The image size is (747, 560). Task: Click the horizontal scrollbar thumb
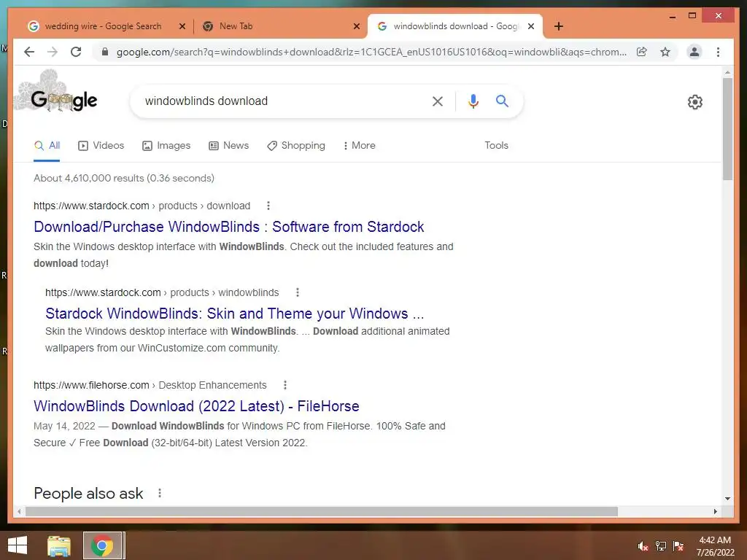click(322, 511)
